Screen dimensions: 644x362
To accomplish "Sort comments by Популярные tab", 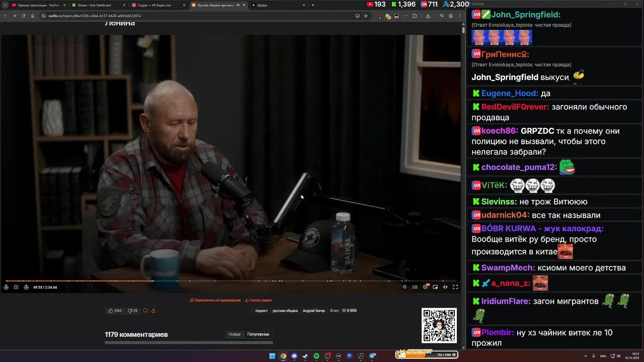I will point(258,334).
